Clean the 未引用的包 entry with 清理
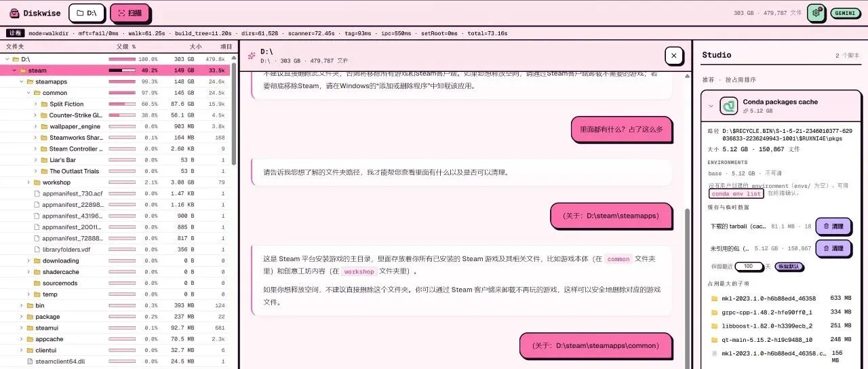Image resolution: width=868 pixels, height=369 pixels. pos(833,248)
